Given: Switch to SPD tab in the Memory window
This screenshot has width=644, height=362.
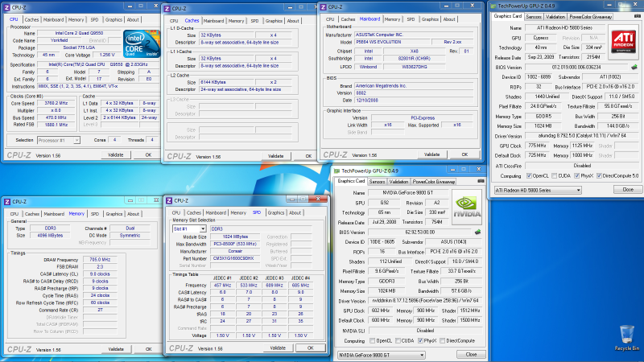Looking at the screenshot, I should 94,214.
